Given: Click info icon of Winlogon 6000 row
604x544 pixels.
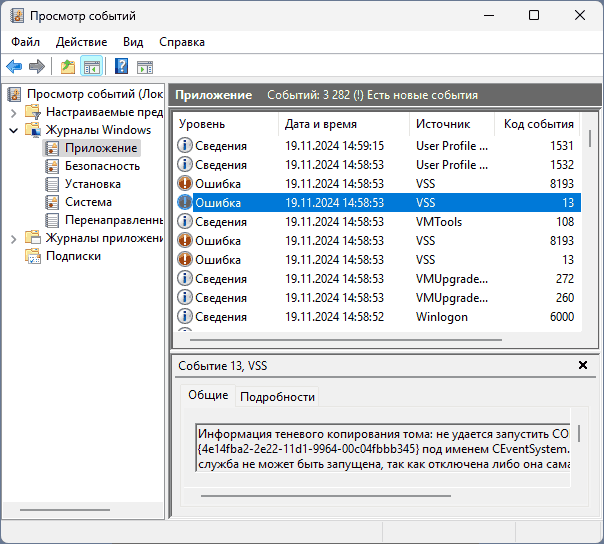Looking at the screenshot, I should click(x=185, y=316).
